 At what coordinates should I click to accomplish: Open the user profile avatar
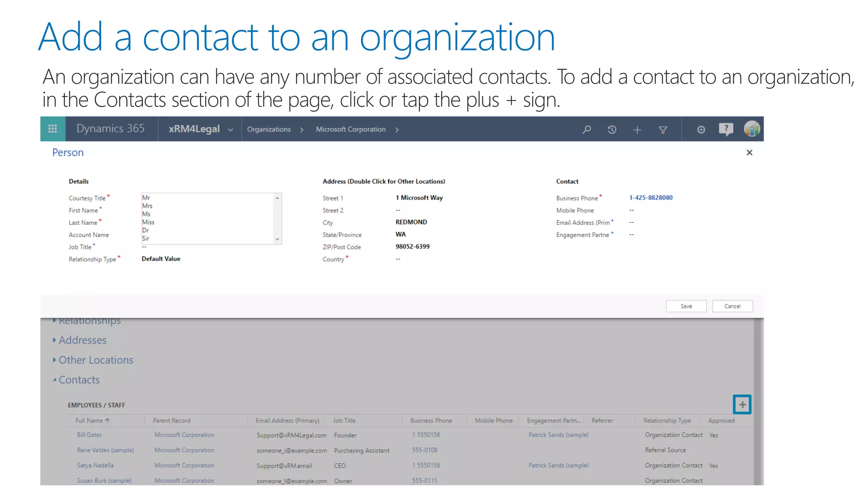click(752, 129)
